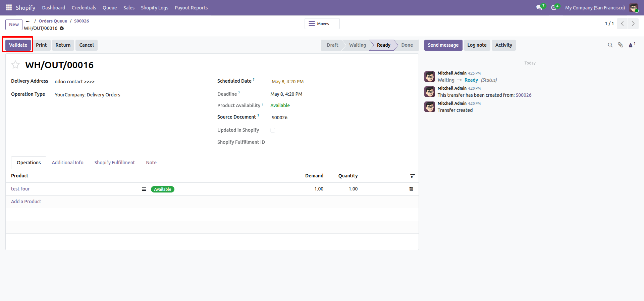This screenshot has width=644, height=301.
Task: Open Mitchell Admin user avatar menu
Action: click(634, 7)
